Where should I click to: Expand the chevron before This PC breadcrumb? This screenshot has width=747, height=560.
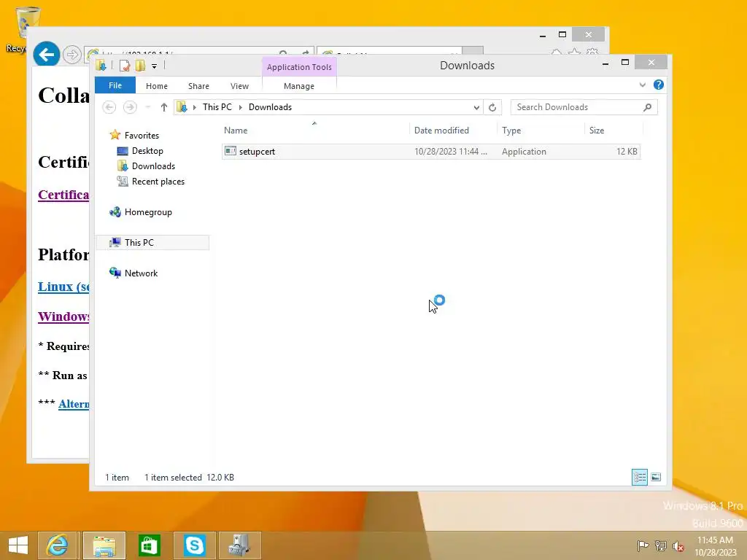click(x=194, y=107)
